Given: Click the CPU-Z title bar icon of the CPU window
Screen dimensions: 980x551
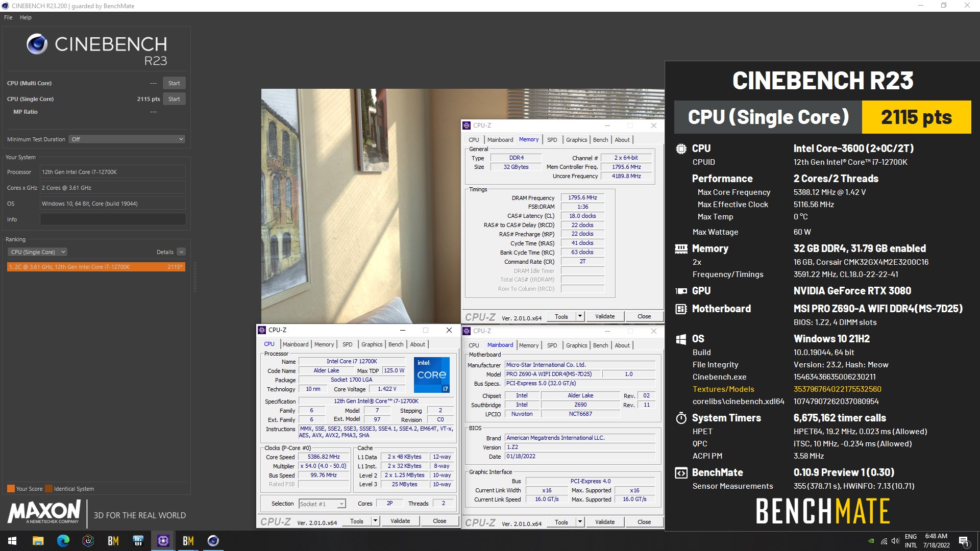Looking at the screenshot, I should 262,330.
